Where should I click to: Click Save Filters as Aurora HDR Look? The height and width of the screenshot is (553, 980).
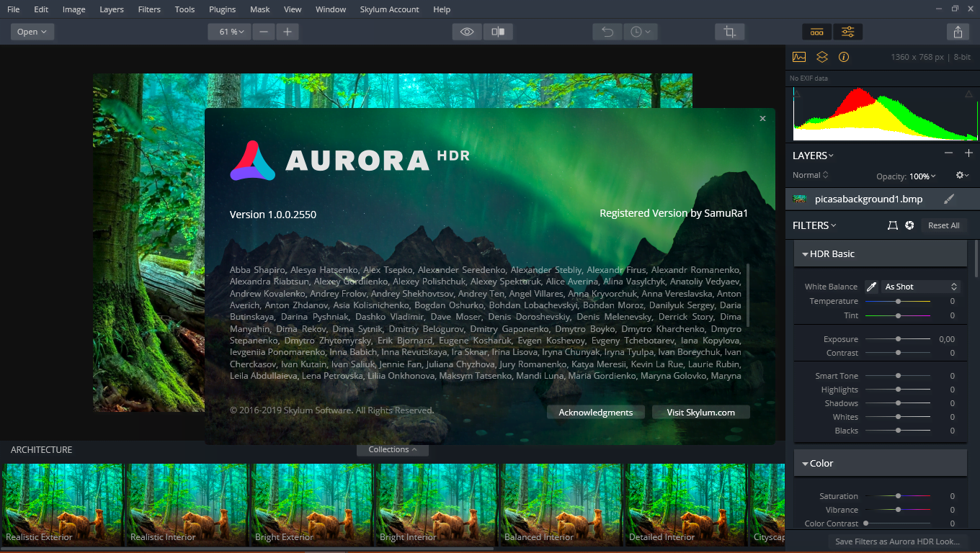[897, 541]
